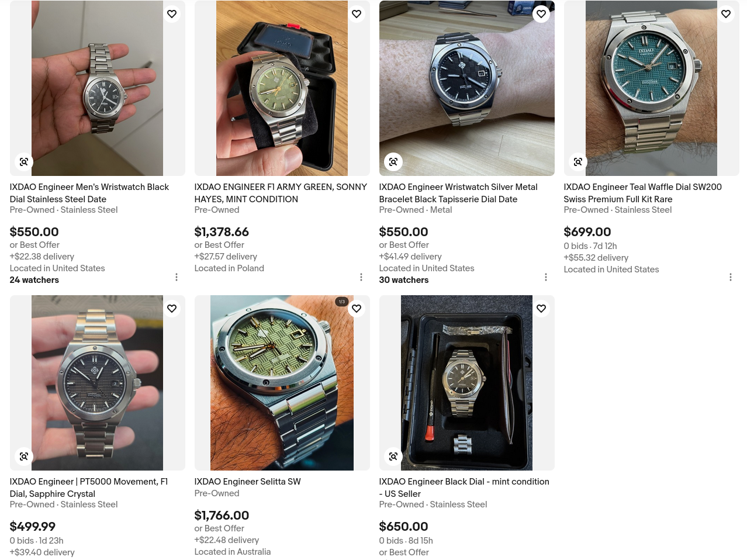This screenshot has width=747, height=560.
Task: Open the IXDAO Engineer Teal Waffle Dial title
Action: point(642,193)
